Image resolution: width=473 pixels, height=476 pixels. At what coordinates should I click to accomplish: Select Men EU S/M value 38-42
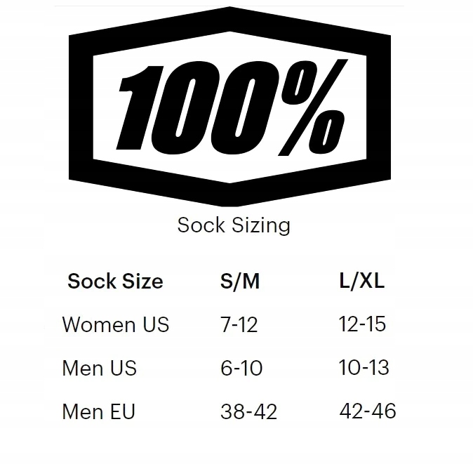click(248, 411)
